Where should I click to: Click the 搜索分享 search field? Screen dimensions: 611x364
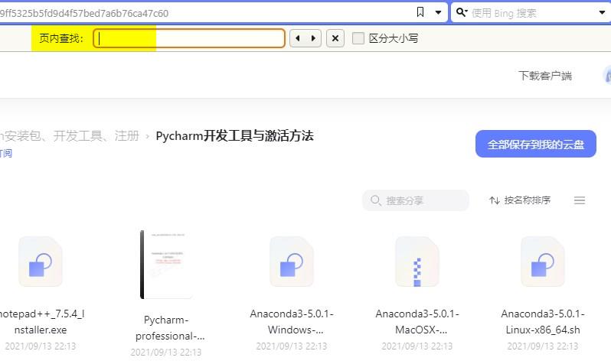pos(416,200)
